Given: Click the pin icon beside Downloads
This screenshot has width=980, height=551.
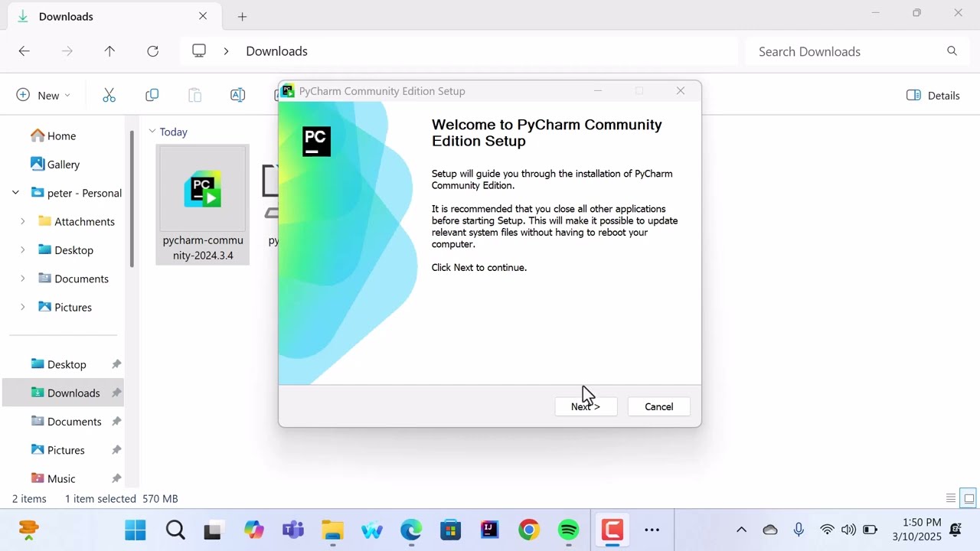Looking at the screenshot, I should coord(116,393).
